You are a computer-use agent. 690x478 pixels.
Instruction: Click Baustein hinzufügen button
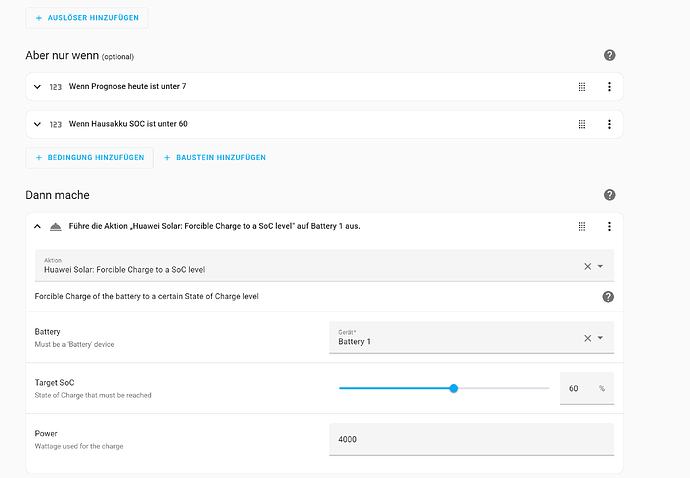(215, 158)
